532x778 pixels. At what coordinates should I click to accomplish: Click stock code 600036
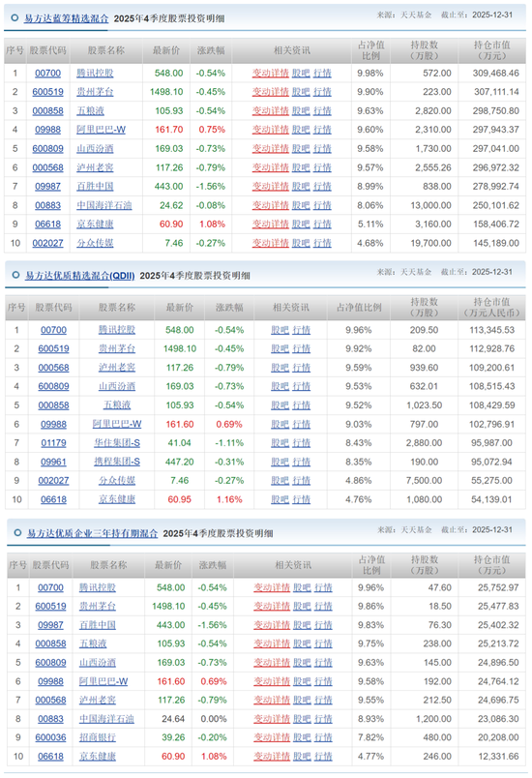pos(50,737)
